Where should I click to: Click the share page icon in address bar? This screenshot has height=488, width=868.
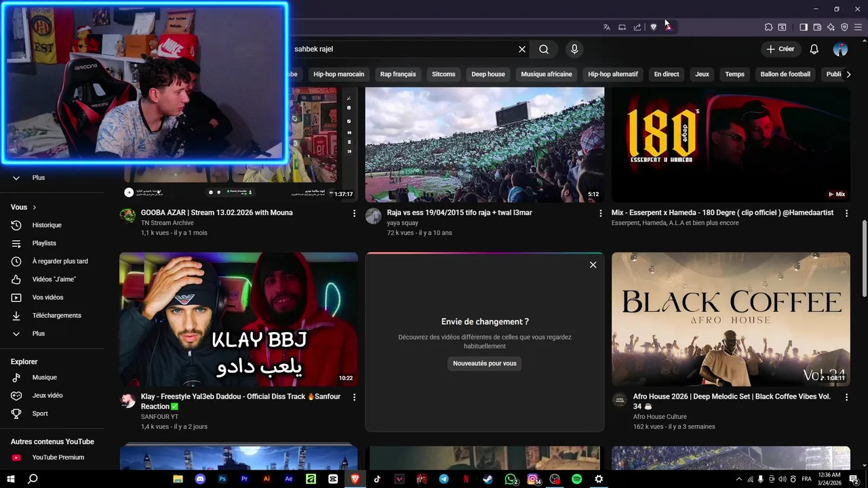[637, 27]
